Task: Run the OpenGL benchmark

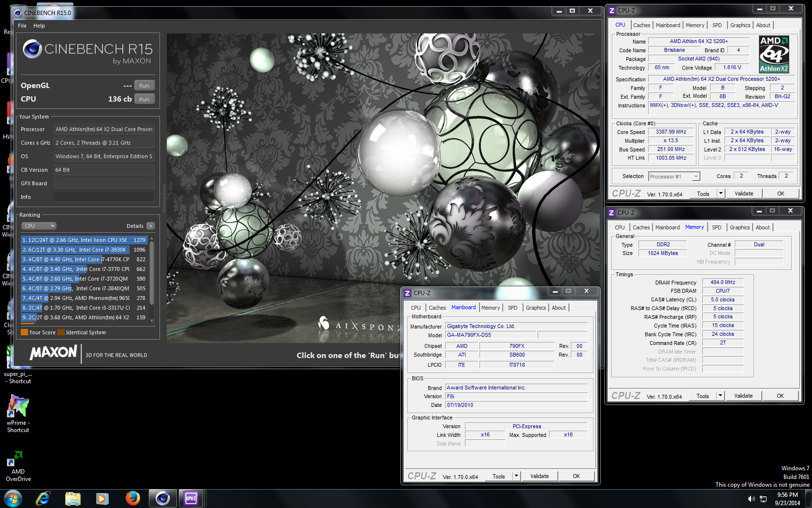Action: click(144, 86)
